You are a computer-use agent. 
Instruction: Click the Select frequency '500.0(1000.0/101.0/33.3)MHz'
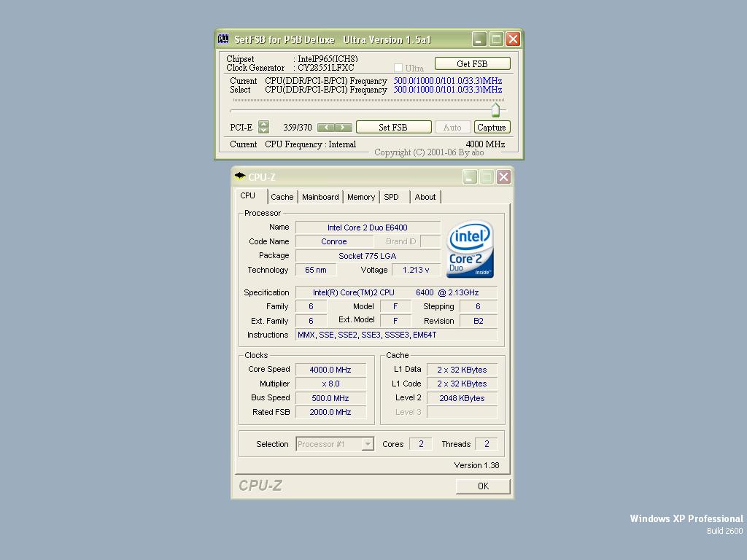448,90
